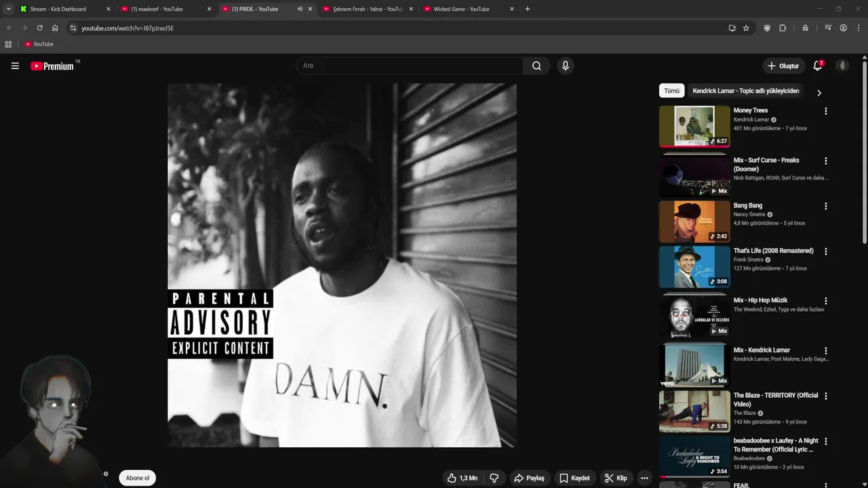Click the Abone ol subscribe button

coord(137,478)
